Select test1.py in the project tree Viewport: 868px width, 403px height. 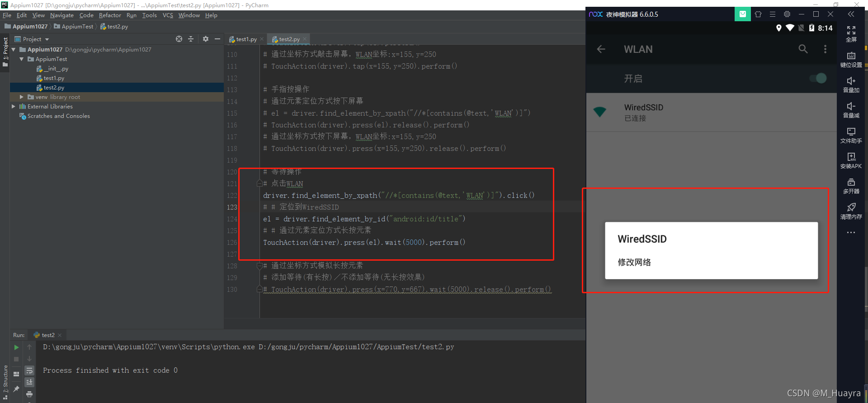[x=51, y=78]
